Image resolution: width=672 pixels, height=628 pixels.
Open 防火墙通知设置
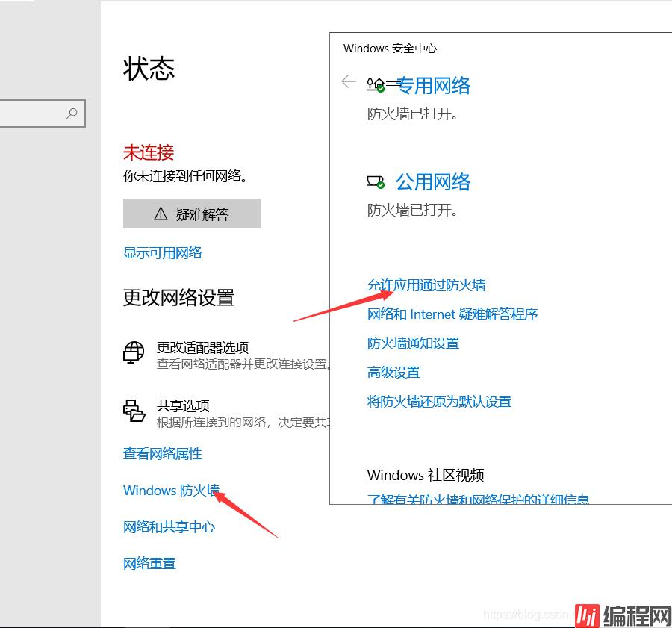[x=413, y=343]
